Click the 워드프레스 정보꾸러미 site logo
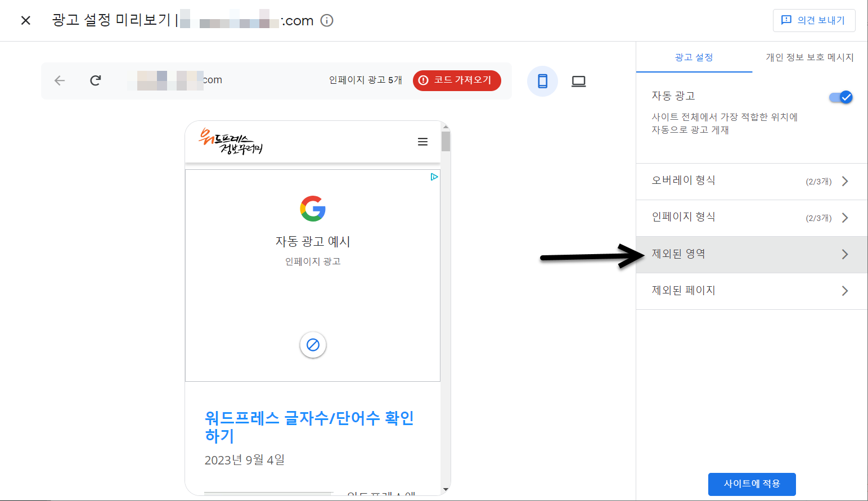868x501 pixels. 231,141
